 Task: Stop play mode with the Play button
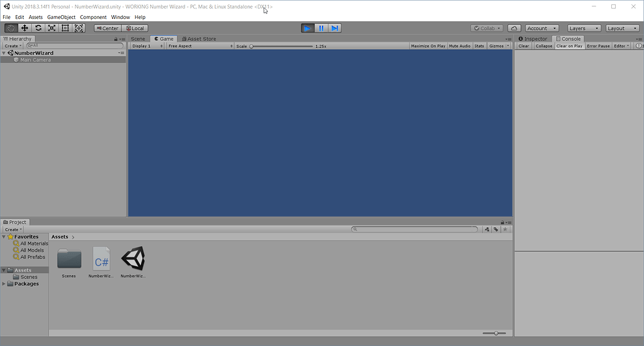click(x=307, y=28)
